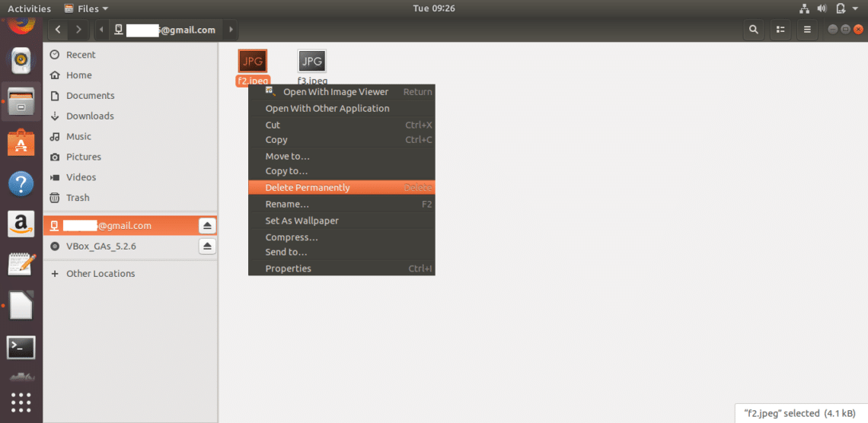Viewport: 868px width, 423px height.
Task: Eject the gmail.com mounted account
Action: coord(207,226)
